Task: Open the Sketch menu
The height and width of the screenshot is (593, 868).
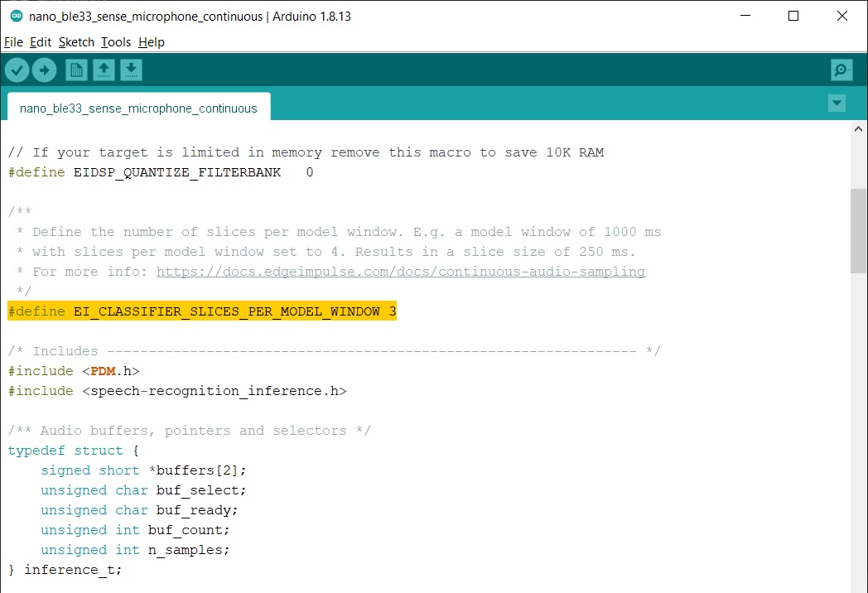Action: click(x=76, y=41)
